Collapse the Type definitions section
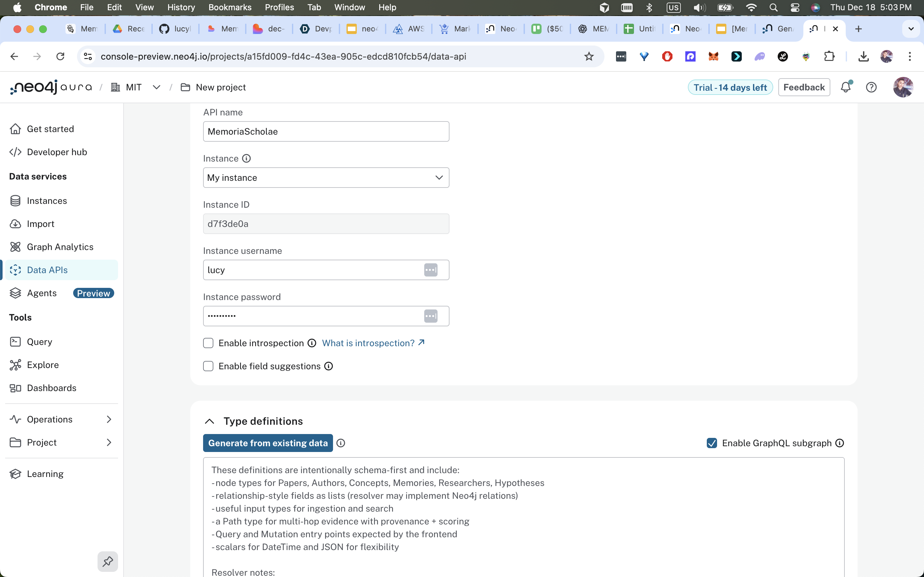The width and height of the screenshot is (924, 577). coord(209,421)
